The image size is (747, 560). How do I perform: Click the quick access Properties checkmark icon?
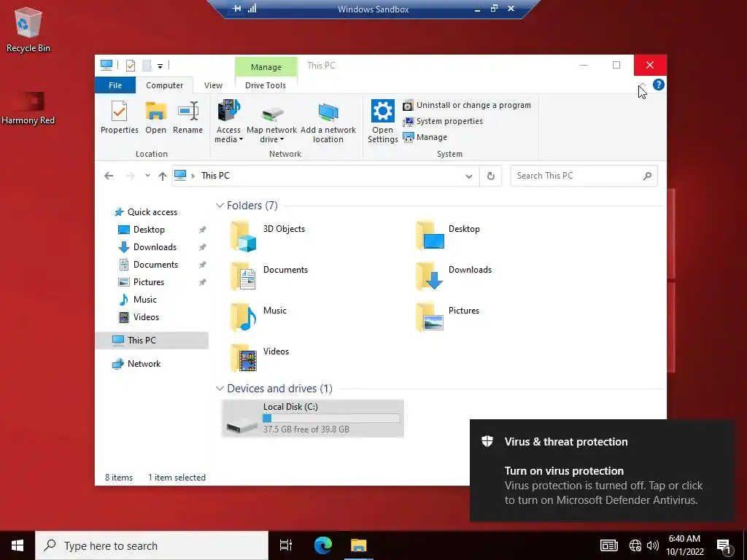(130, 65)
